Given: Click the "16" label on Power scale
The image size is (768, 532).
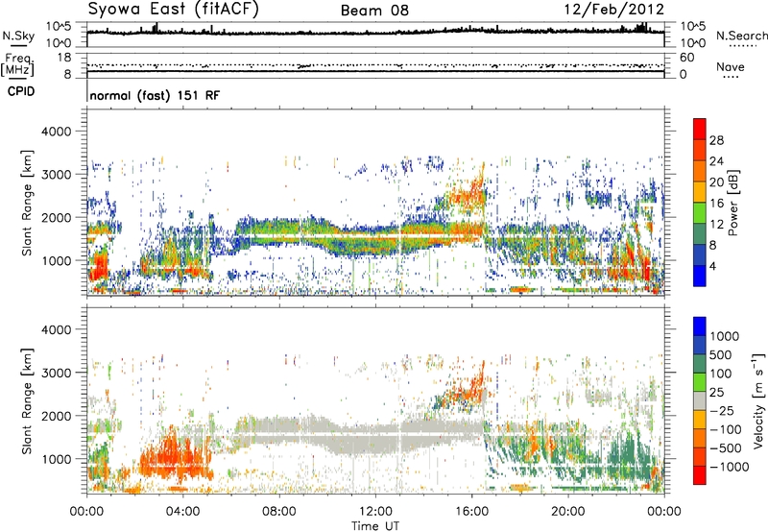Looking at the screenshot, I should tap(716, 204).
